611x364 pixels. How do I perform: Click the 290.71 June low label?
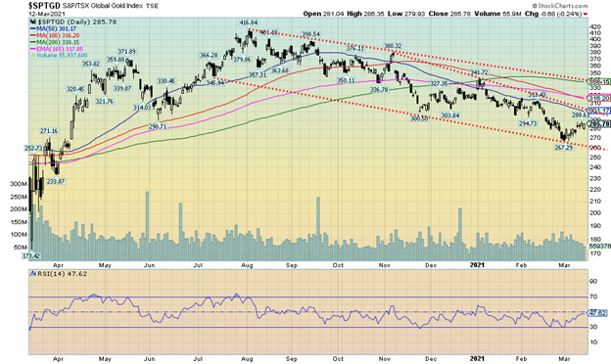tap(158, 126)
